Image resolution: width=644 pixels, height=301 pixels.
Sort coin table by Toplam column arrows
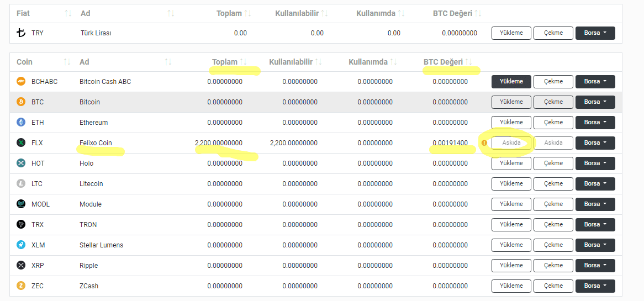click(244, 62)
